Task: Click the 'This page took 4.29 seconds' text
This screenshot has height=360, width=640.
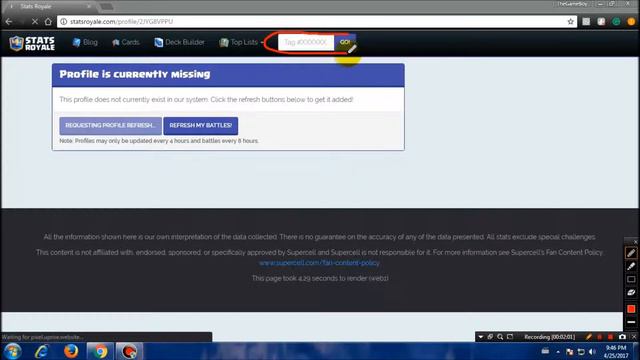Action: coord(320,278)
